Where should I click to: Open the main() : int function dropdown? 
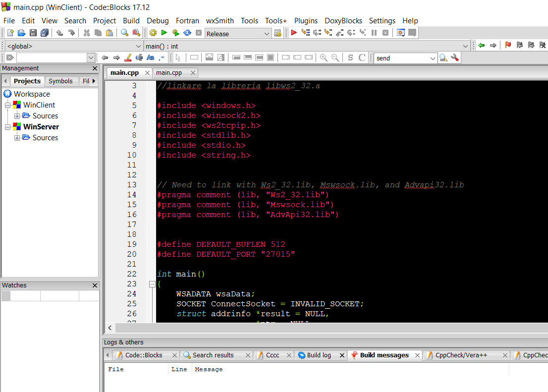tap(465, 46)
